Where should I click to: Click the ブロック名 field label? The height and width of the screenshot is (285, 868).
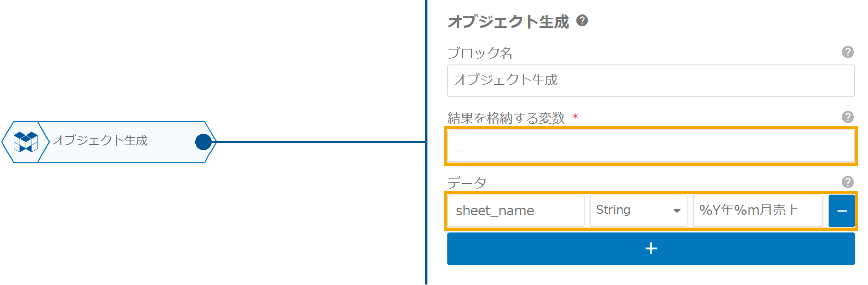480,53
